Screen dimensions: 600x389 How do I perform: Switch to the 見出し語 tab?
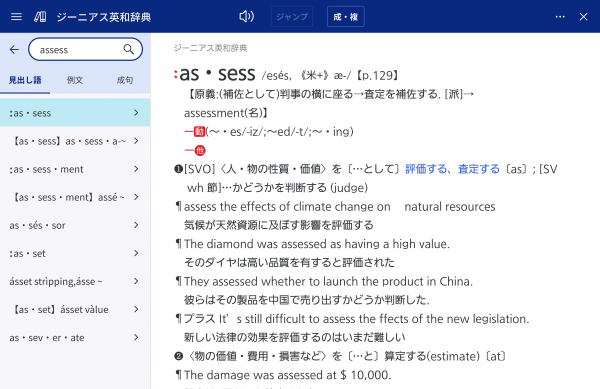[25, 80]
